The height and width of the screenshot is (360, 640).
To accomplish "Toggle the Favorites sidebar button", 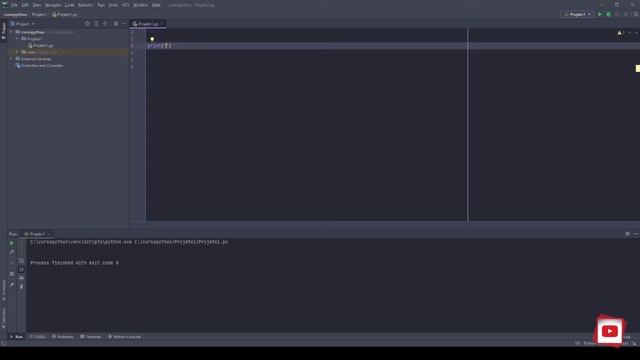I will [4, 318].
